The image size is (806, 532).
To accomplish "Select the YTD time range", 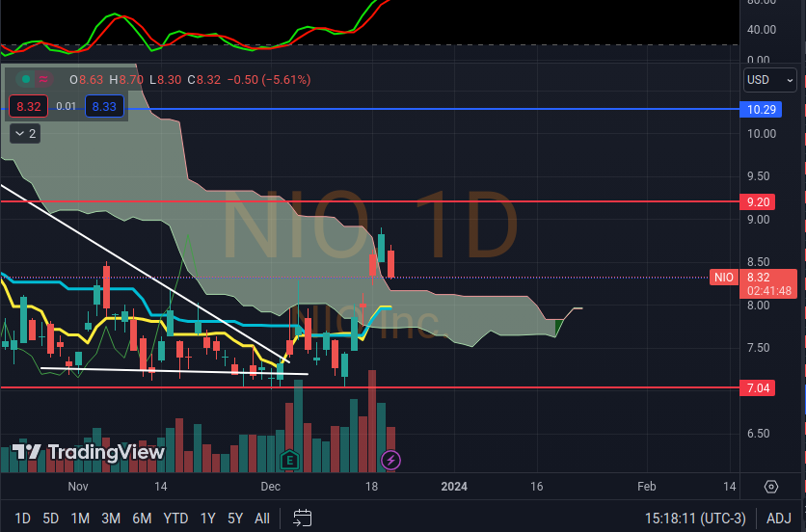I will pyautogui.click(x=175, y=519).
